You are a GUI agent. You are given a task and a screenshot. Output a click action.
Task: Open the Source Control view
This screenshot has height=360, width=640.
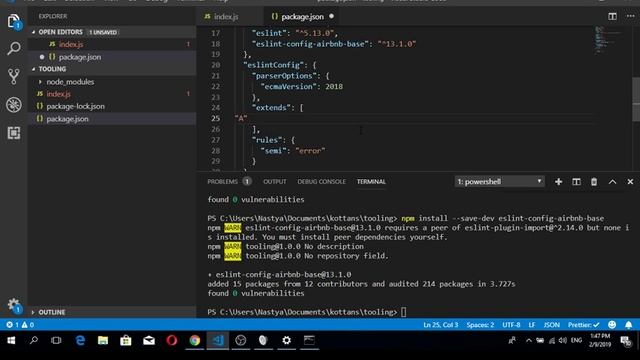[x=13, y=76]
